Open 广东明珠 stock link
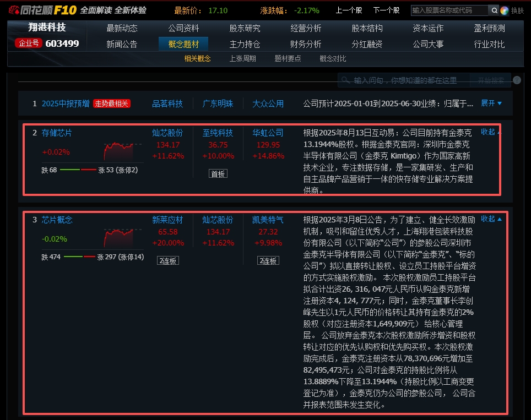The width and height of the screenshot is (531, 420). pos(218,103)
